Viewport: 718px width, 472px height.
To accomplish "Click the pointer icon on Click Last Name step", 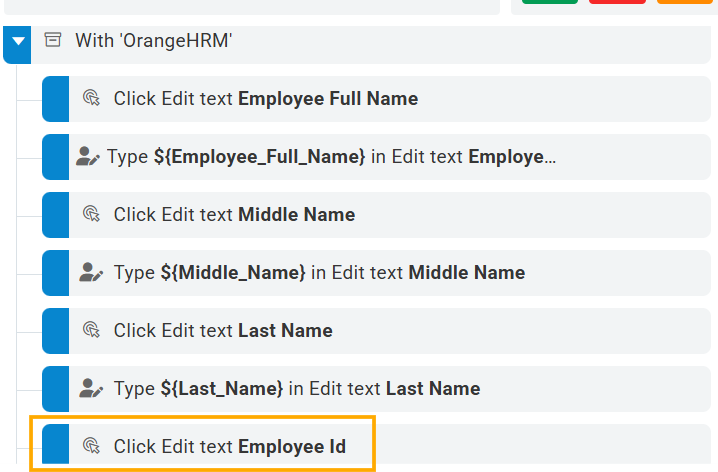I will [91, 330].
